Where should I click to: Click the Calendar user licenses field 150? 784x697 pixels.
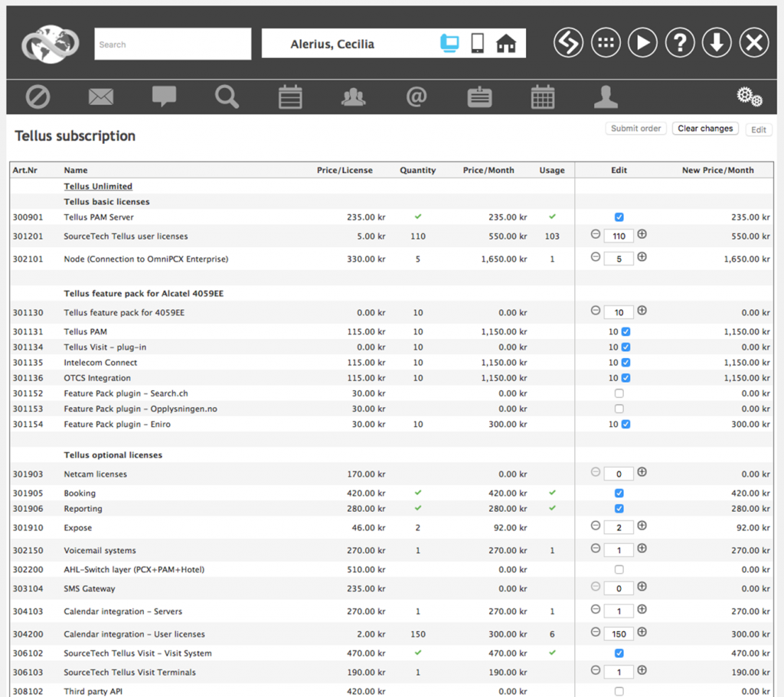click(619, 633)
